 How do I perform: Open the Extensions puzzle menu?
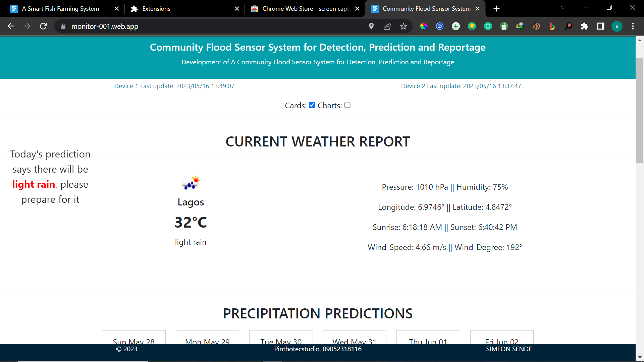point(585,26)
